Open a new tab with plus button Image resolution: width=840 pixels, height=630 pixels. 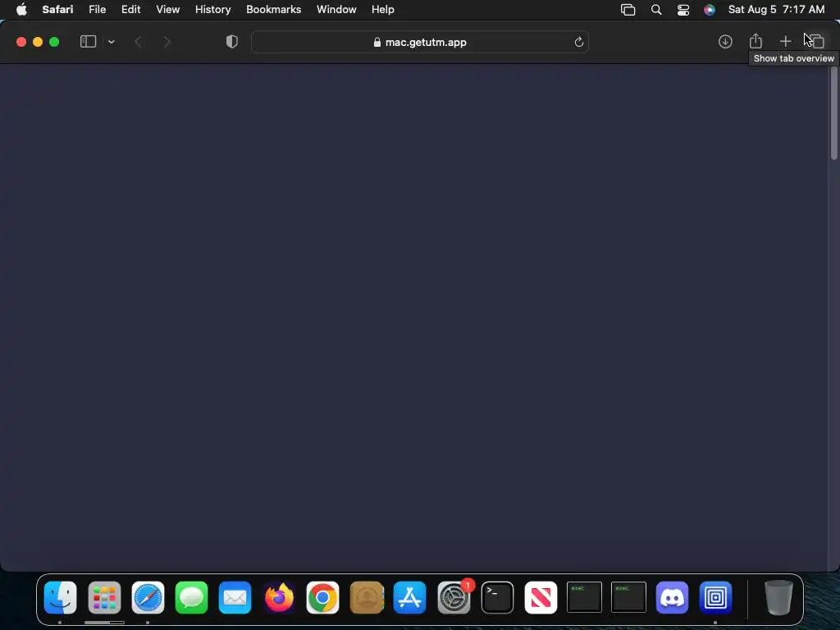(x=785, y=41)
